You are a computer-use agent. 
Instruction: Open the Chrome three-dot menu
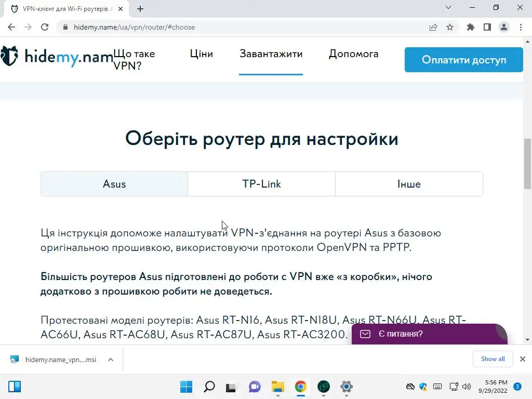521,27
